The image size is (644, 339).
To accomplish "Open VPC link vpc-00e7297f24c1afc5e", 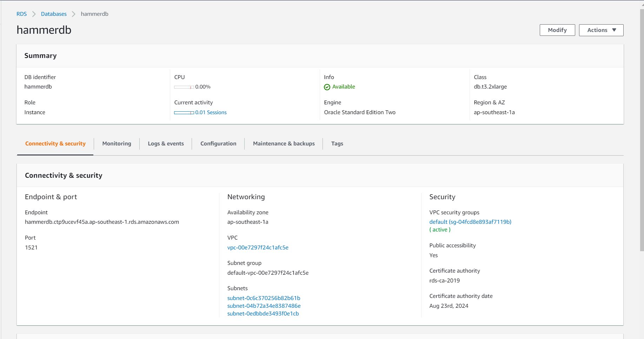I will coord(258,248).
